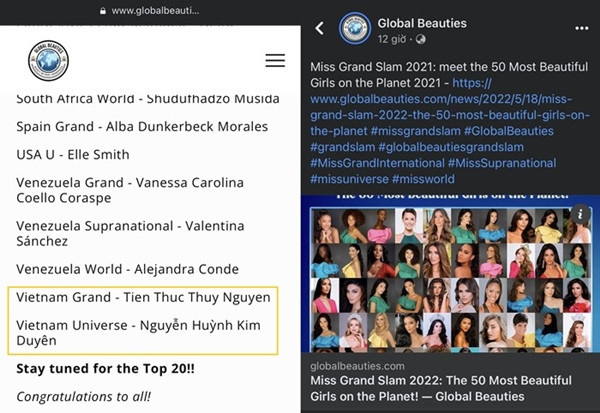Tap the globe privacy icon beside the timestamp
Screen dimensions: 600x413
(420, 40)
